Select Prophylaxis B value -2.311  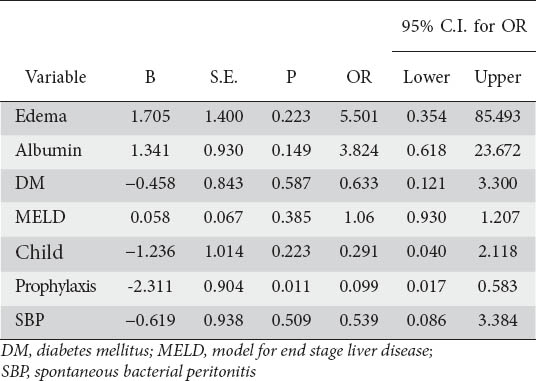coord(150,286)
